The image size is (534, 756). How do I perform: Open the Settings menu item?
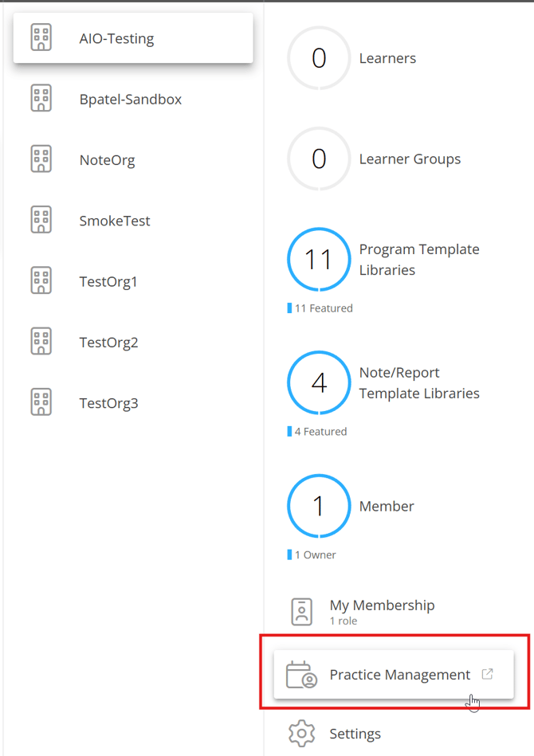tap(355, 734)
